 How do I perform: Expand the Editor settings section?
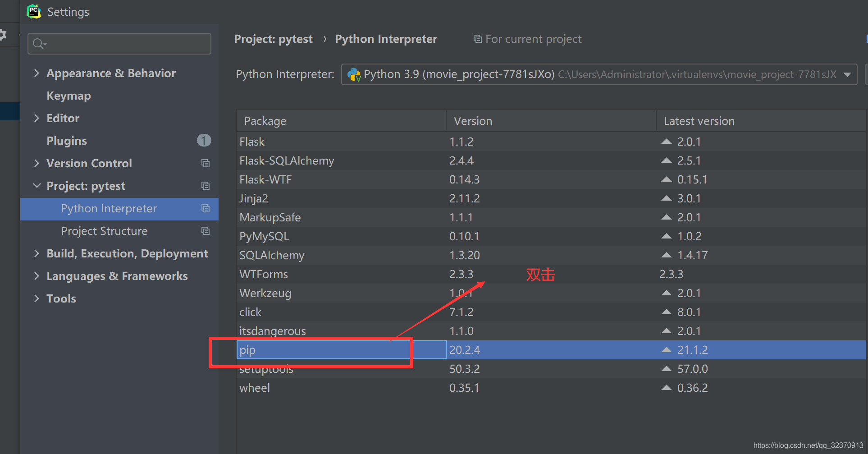coord(37,118)
